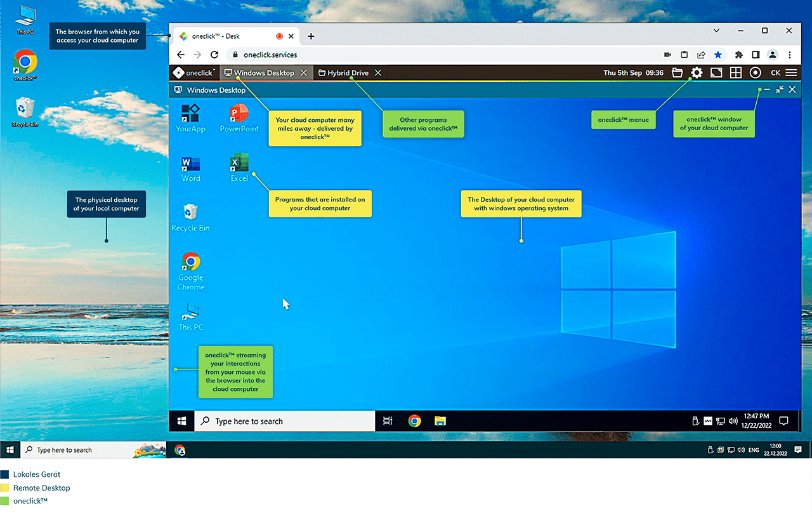This screenshot has width=812, height=518.
Task: Click File Explorer in the remote taskbar
Action: [440, 421]
